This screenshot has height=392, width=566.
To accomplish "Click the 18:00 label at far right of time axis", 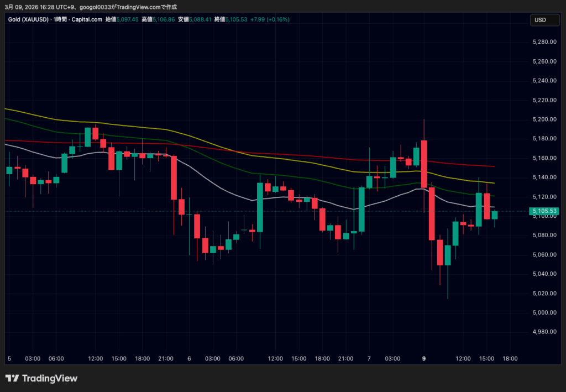I will point(510,359).
